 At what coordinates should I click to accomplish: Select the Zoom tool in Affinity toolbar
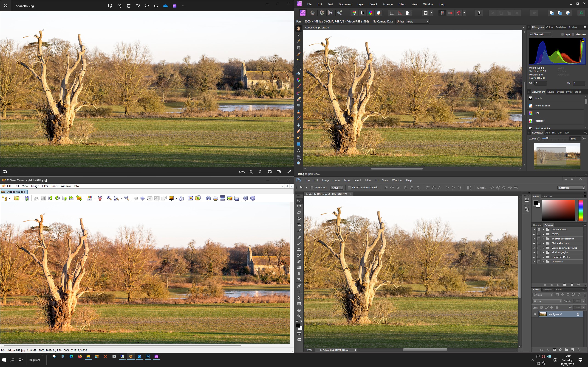point(299,163)
